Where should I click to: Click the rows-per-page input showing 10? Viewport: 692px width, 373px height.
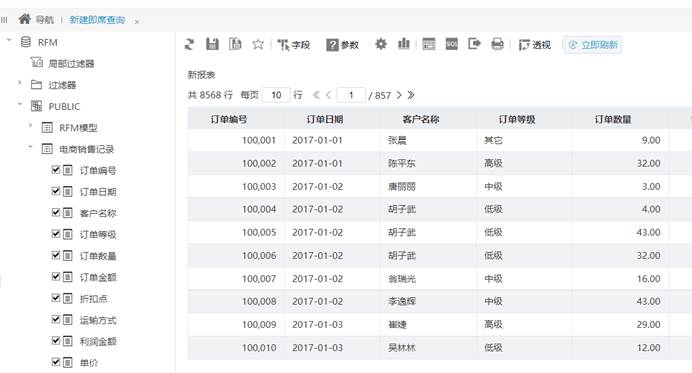[x=276, y=95]
